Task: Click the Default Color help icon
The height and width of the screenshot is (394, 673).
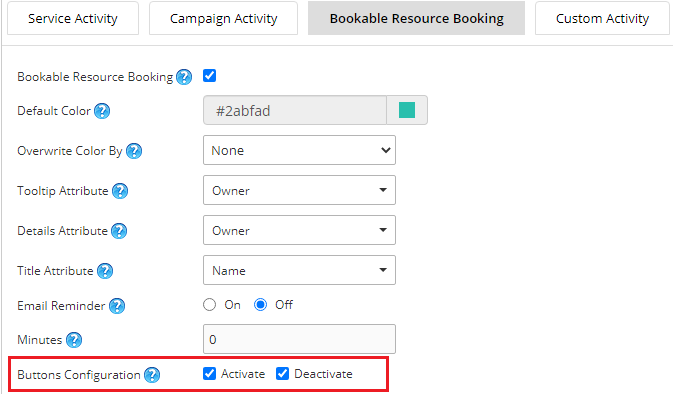Action: (x=102, y=111)
